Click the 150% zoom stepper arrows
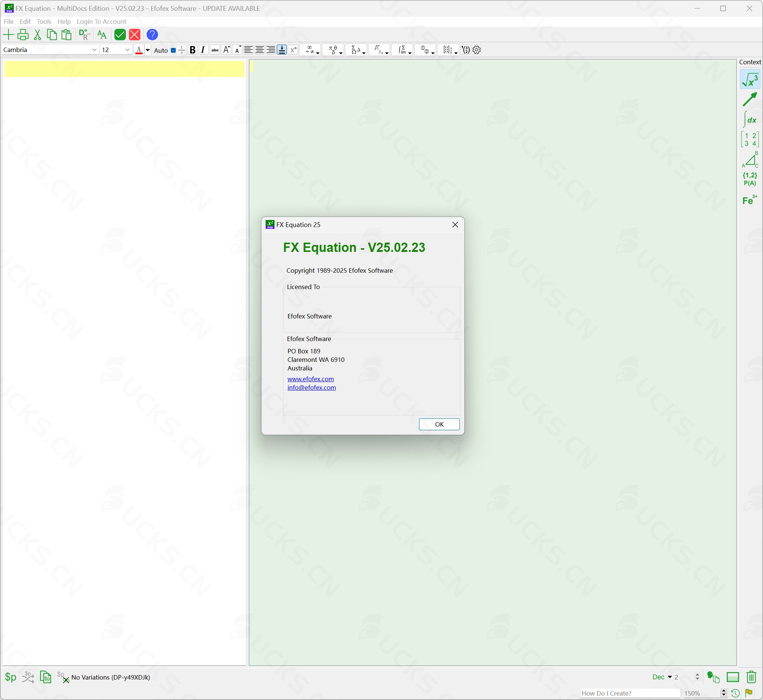This screenshot has height=700, width=763. click(x=724, y=694)
